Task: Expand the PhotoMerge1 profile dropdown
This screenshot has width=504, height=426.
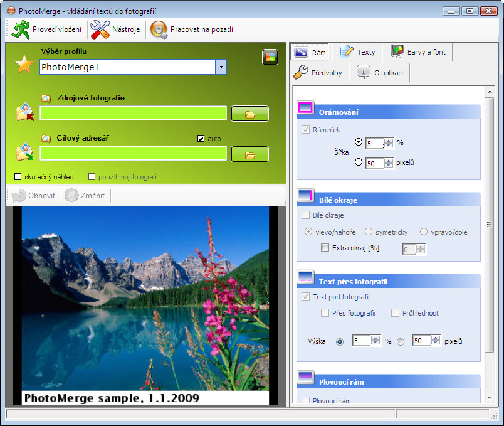Action: coord(221,67)
